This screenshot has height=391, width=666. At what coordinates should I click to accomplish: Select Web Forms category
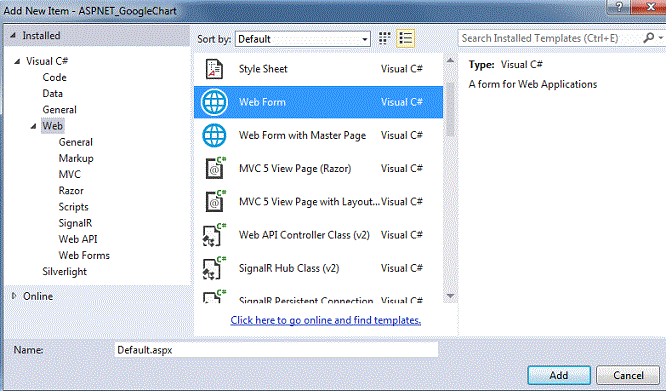point(84,255)
